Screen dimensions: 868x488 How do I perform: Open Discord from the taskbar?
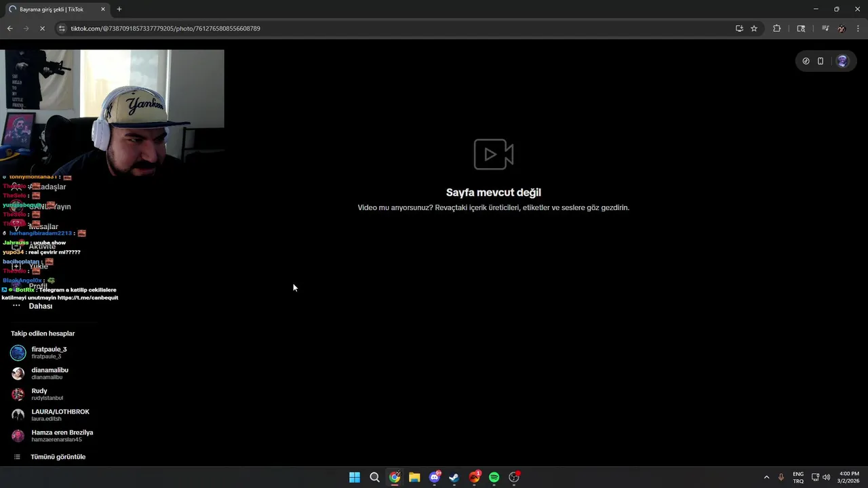point(435,477)
